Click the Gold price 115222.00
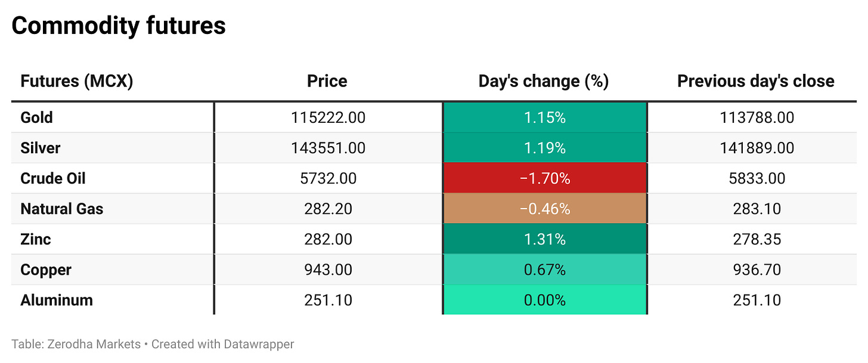 coord(328,117)
